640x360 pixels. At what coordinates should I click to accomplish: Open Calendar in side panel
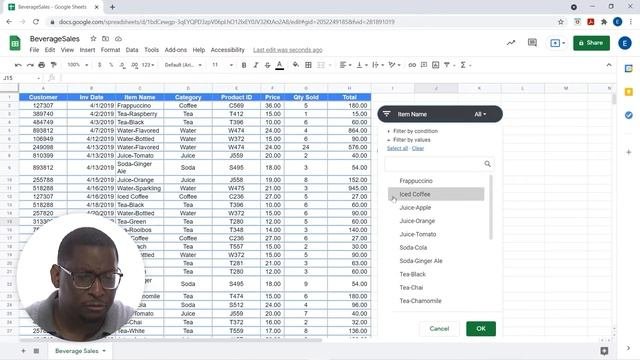coord(629,69)
